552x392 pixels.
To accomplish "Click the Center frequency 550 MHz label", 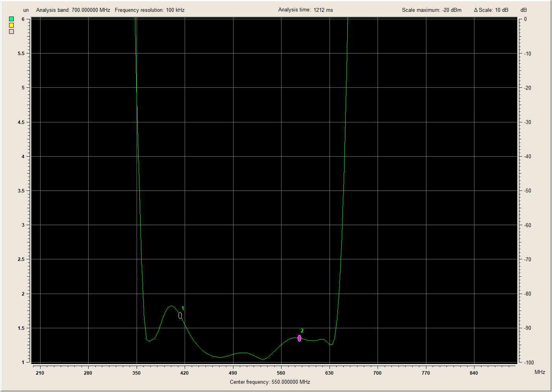I will (270, 382).
